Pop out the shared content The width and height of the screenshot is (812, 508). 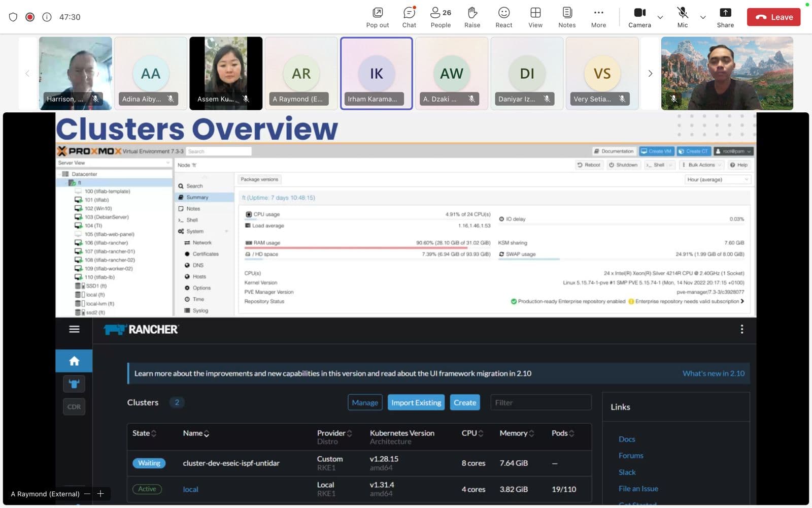point(378,17)
